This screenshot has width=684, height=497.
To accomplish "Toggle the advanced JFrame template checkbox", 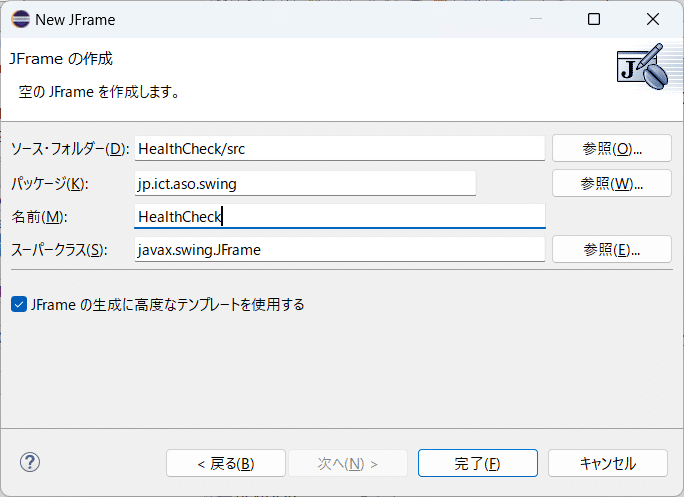I will point(19,304).
